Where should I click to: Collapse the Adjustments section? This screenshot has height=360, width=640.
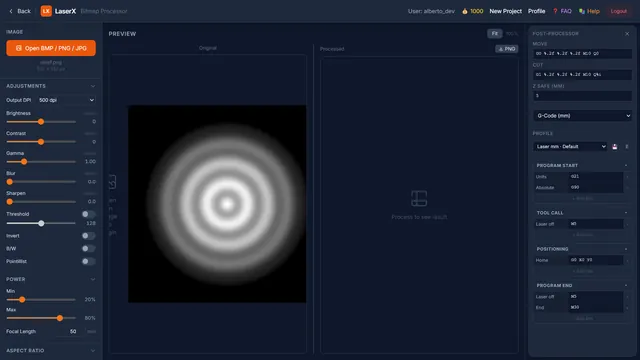[x=93, y=86]
